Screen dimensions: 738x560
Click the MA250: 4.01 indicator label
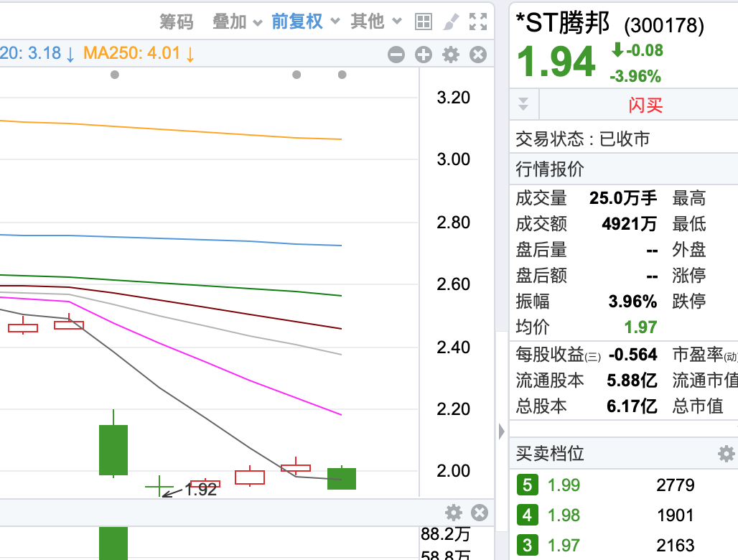pos(139,53)
